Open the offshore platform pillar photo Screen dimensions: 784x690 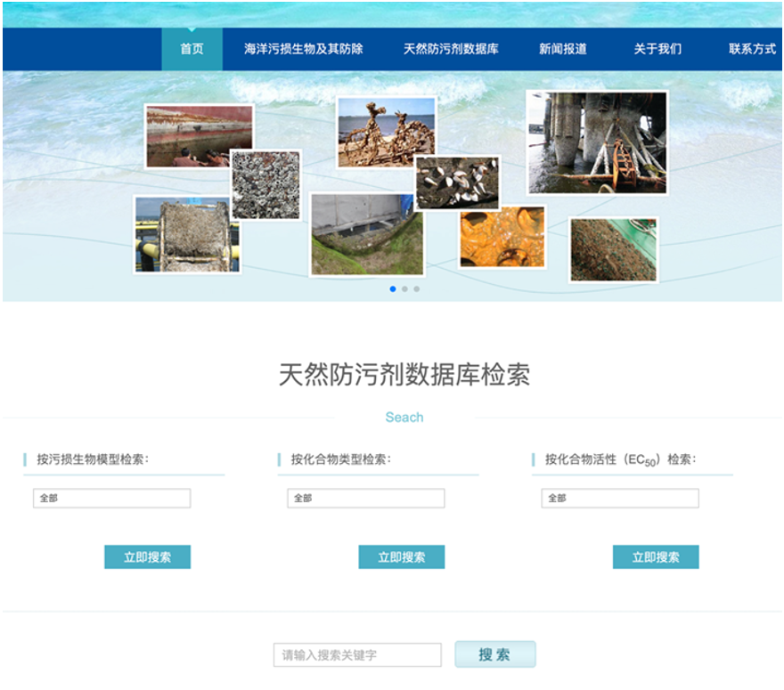[596, 142]
